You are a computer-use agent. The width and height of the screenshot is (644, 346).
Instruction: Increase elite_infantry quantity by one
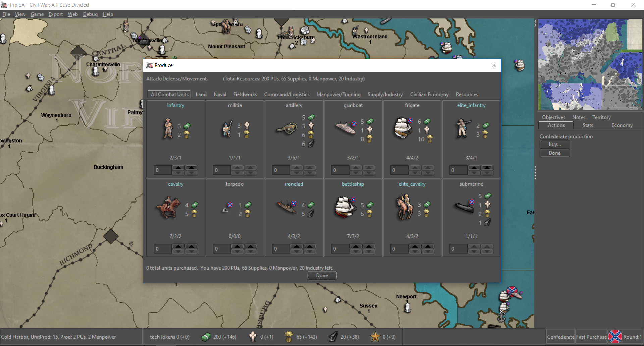coord(474,168)
